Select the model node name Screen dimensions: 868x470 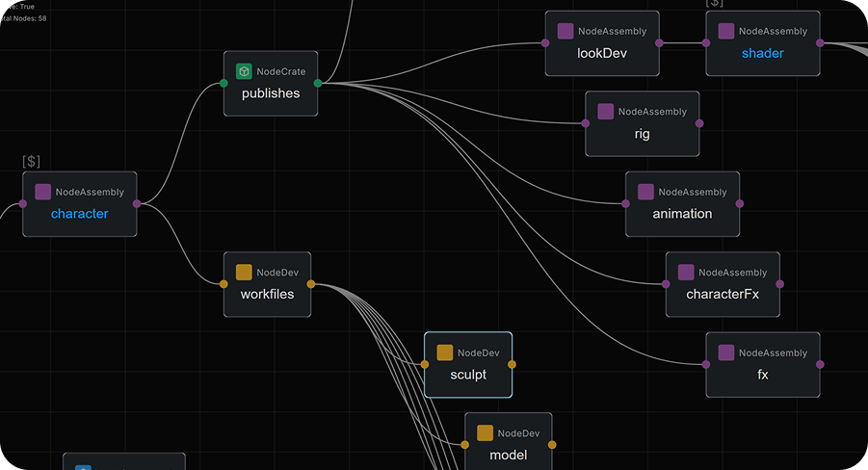tap(508, 455)
